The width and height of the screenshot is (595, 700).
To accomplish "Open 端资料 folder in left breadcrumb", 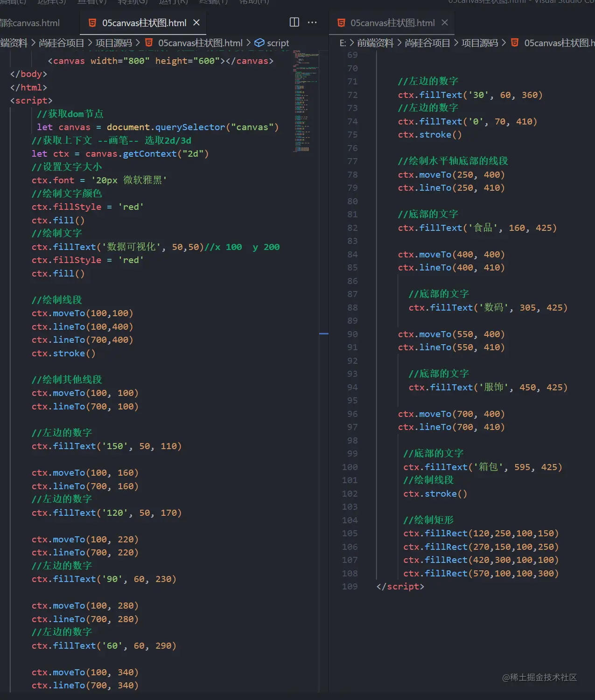I will (14, 43).
